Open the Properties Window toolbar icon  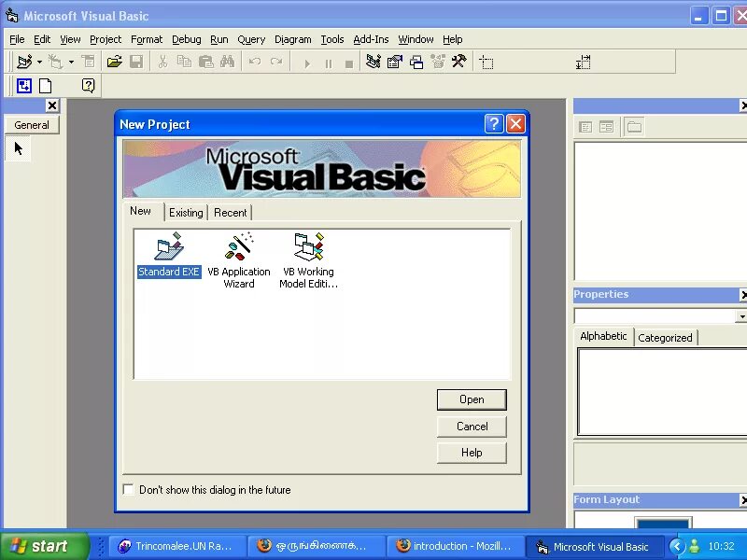coord(395,62)
